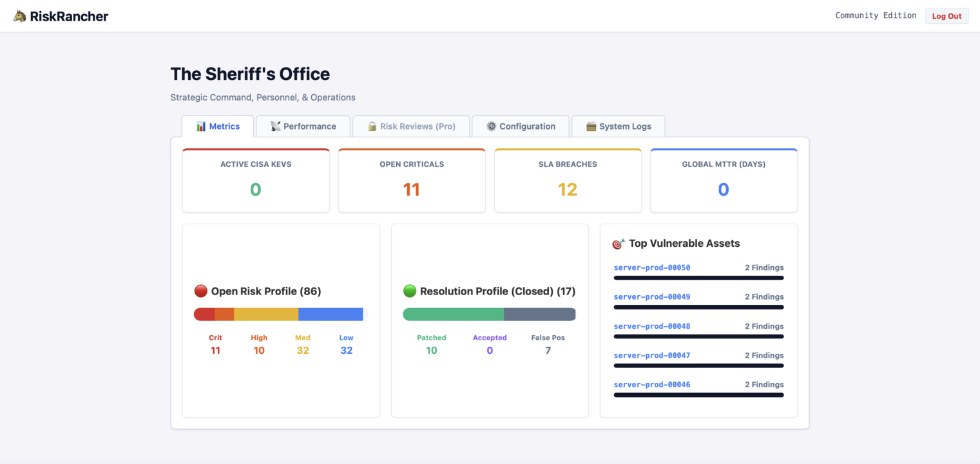Switch to the Performance tab
Screen dimensions: 980x464
[303, 126]
